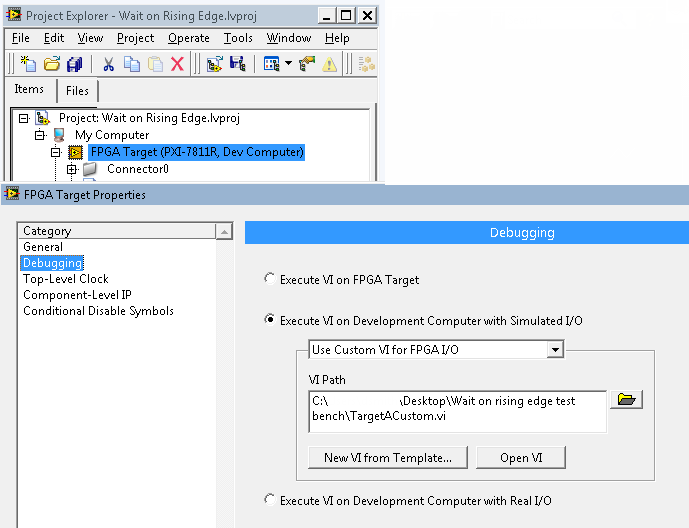Click the Save All toolbar icon
This screenshot has width=689, height=528.
tap(74, 64)
